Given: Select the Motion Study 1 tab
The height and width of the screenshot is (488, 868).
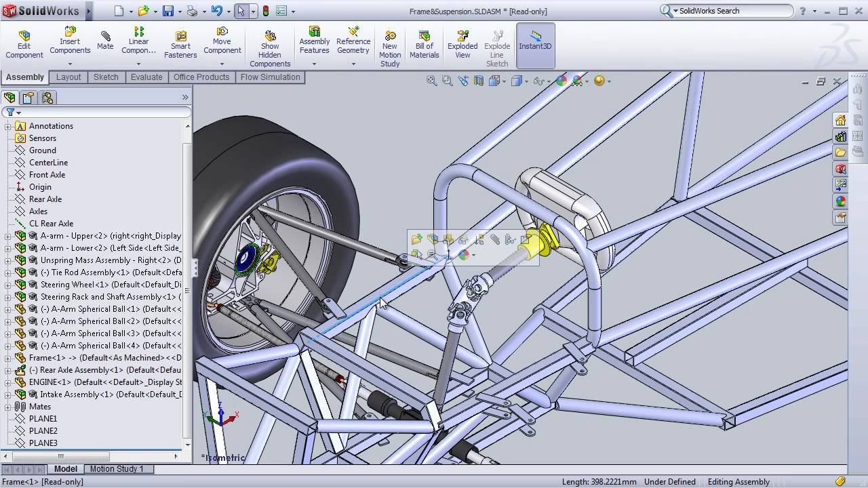Looking at the screenshot, I should pyautogui.click(x=117, y=469).
